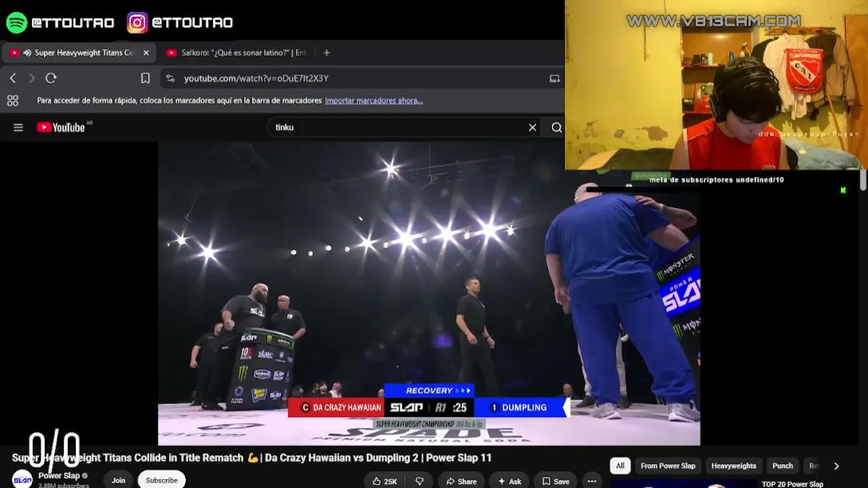
Task: Click the video title Da Crazy Hawaiian vs Dumpling 2
Action: point(252,458)
